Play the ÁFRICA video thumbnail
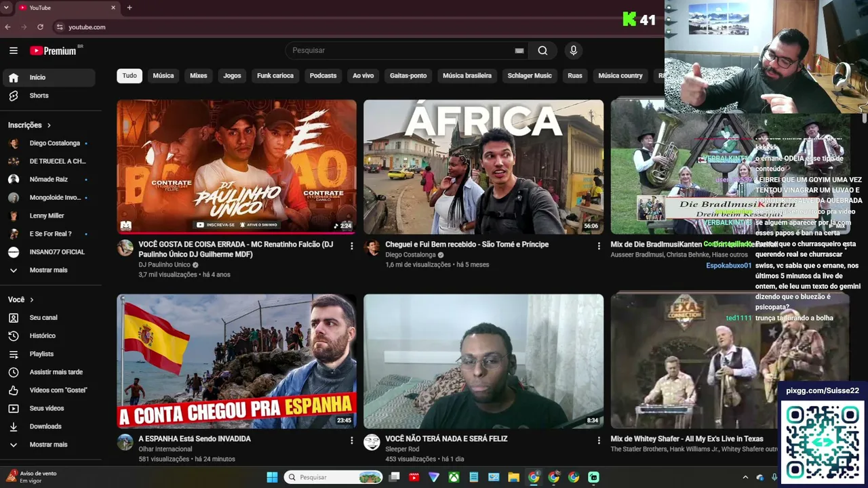The image size is (868, 488). (x=484, y=167)
